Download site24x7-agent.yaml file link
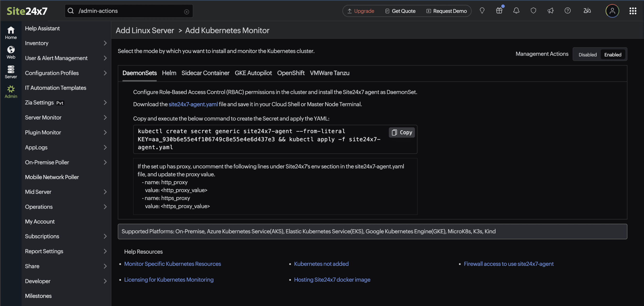 click(x=193, y=104)
